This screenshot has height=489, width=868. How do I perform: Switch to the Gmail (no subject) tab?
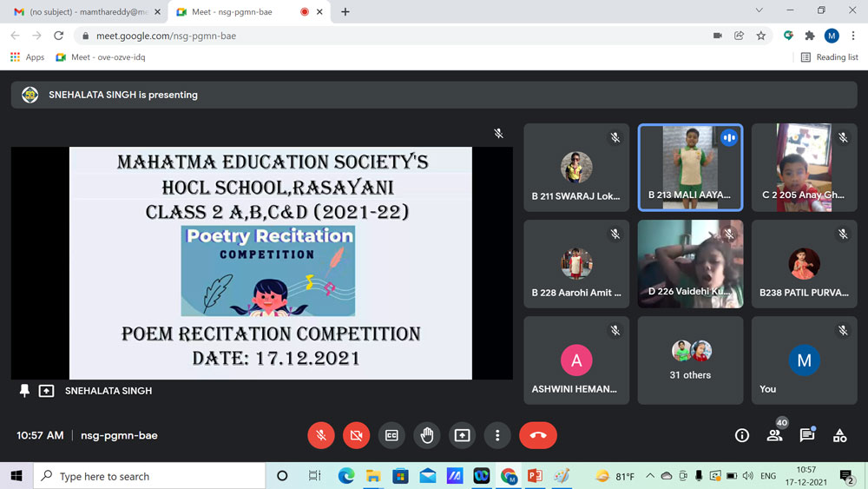click(87, 12)
